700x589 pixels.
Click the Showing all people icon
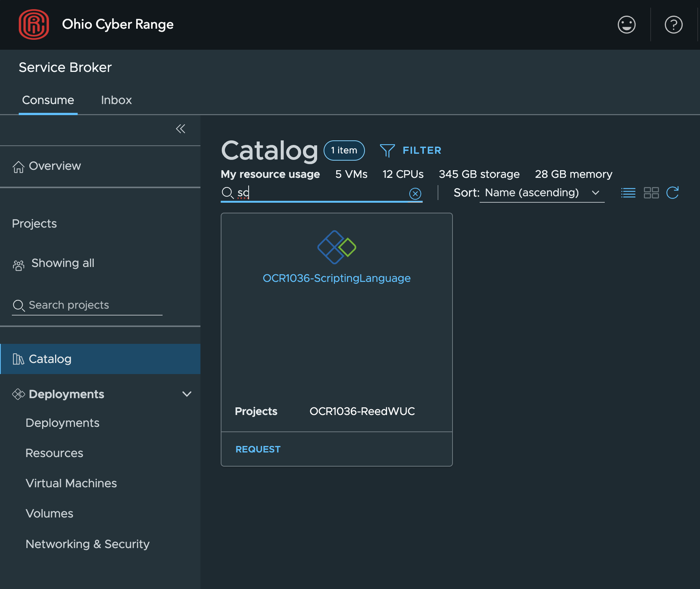coord(18,265)
